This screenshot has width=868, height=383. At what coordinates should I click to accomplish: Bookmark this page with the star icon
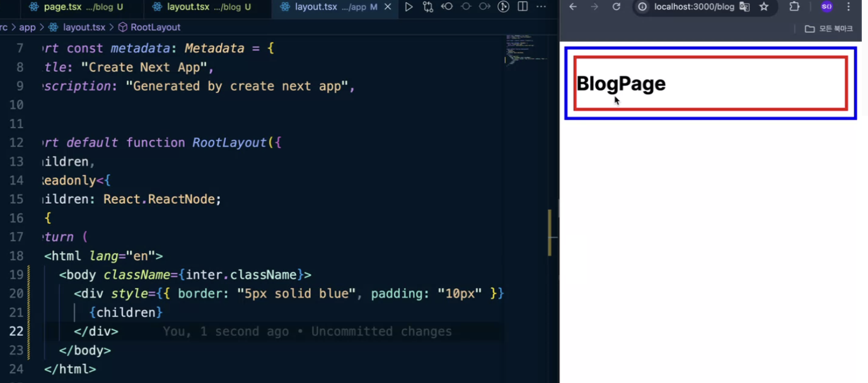(764, 7)
